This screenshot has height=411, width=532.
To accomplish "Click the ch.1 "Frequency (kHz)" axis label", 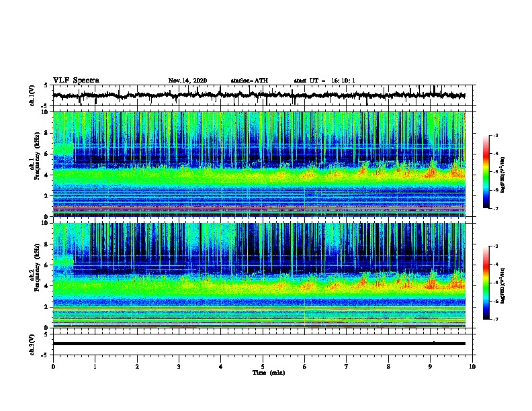I will point(37,156).
